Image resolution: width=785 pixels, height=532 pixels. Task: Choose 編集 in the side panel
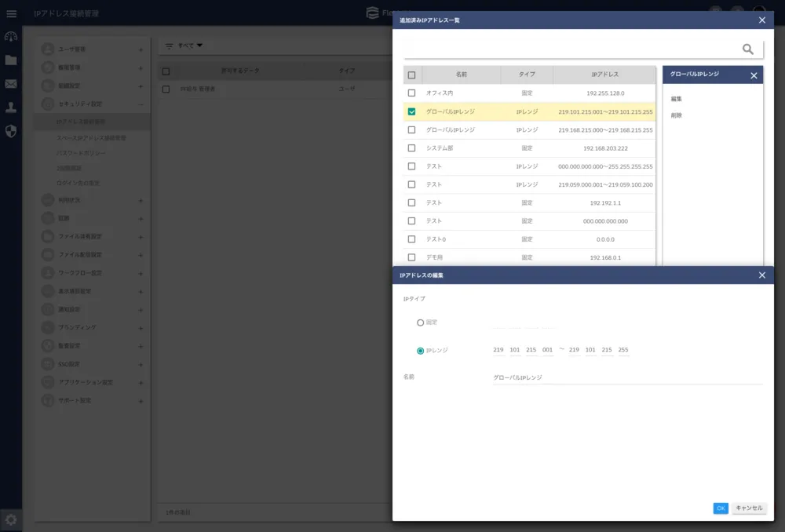677,99
